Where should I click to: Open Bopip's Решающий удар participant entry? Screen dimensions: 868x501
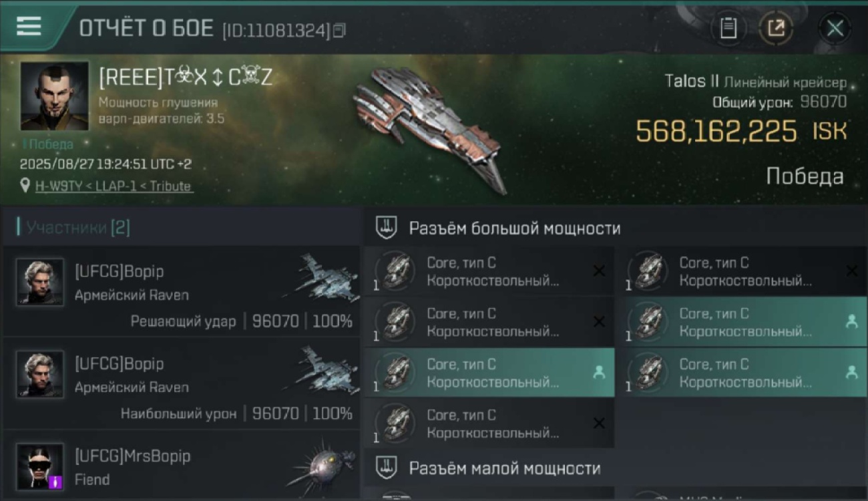pyautogui.click(x=181, y=291)
